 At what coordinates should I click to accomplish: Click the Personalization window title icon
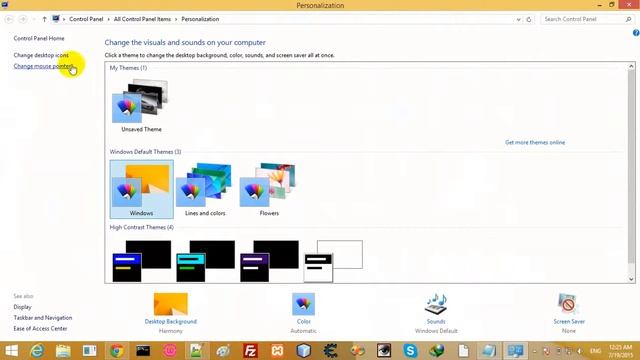[x=4, y=5]
